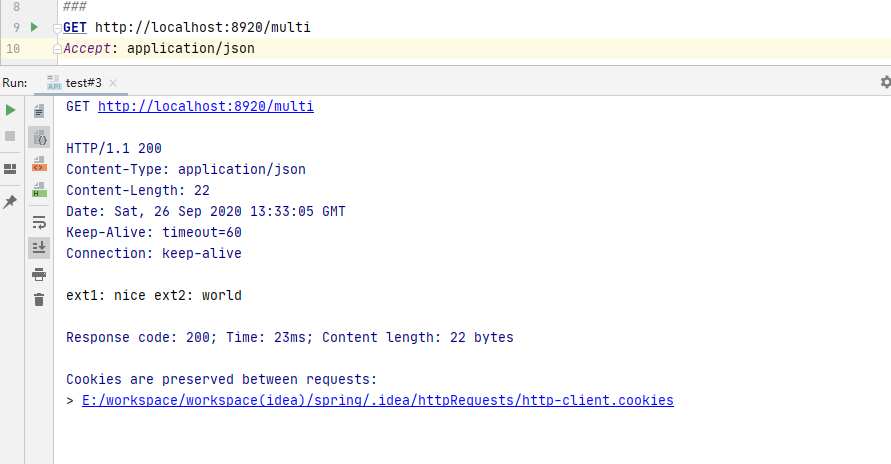Select the JSON view icon
The height and width of the screenshot is (464, 891).
39,137
